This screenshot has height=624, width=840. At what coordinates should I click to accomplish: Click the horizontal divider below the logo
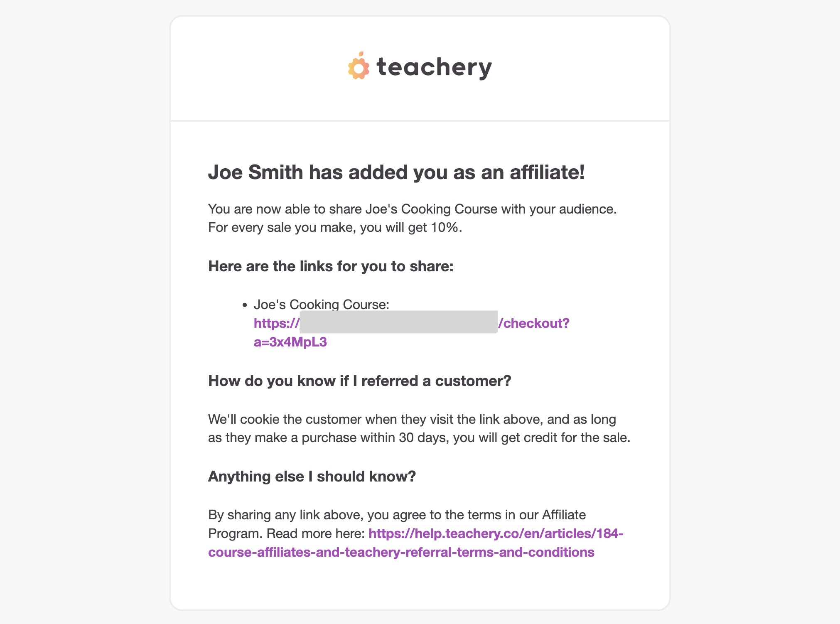click(x=420, y=121)
